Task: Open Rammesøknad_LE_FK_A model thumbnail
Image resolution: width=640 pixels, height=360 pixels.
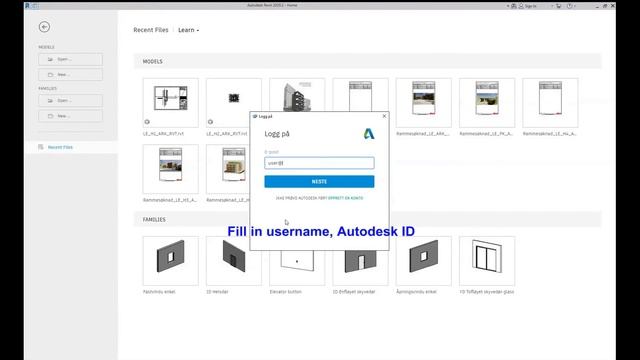Action: 487,102
